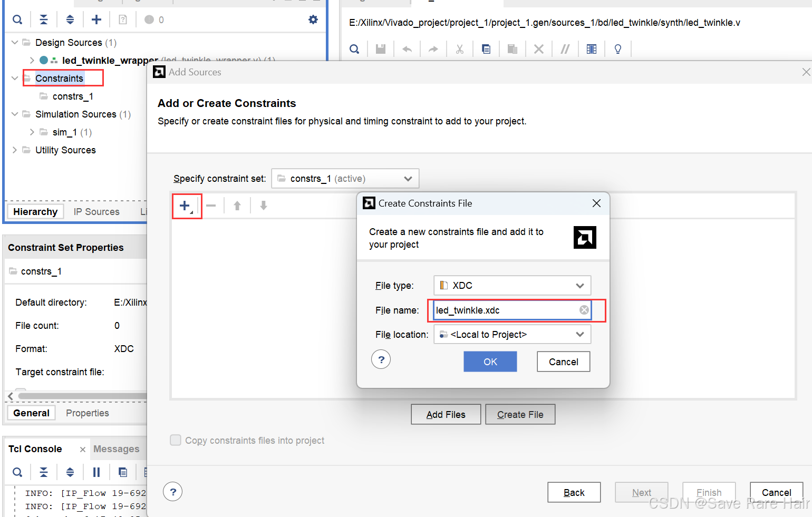Close Create Constraints File dialog
Image resolution: width=812 pixels, height=517 pixels.
point(596,203)
